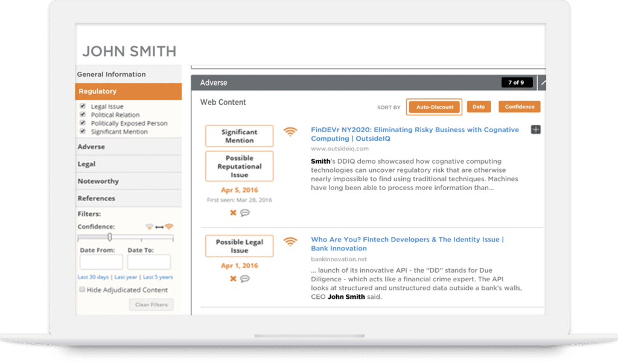Image resolution: width=618 pixels, height=364 pixels.
Task: Click the bankinnovation.net source text
Action: coord(339,259)
